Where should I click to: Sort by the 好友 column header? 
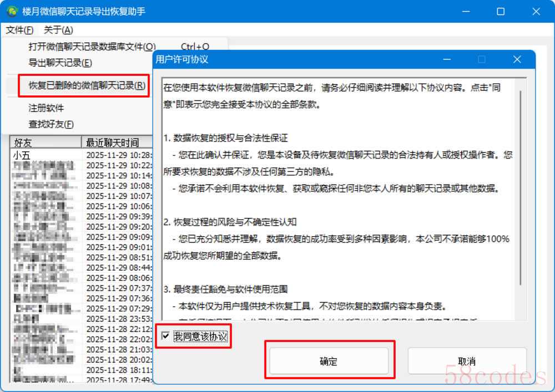[x=44, y=142]
